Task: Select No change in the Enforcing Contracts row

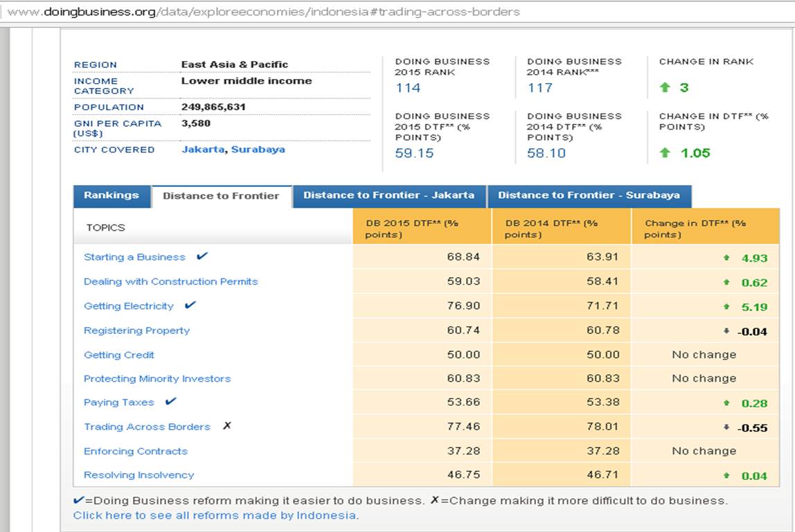Action: tap(704, 451)
